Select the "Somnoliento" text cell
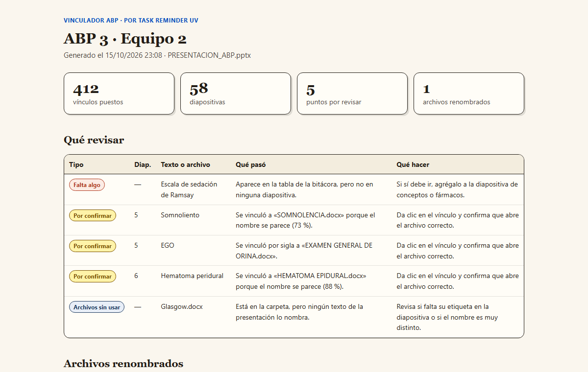Viewport: 588px width, 372px height. [x=180, y=215]
